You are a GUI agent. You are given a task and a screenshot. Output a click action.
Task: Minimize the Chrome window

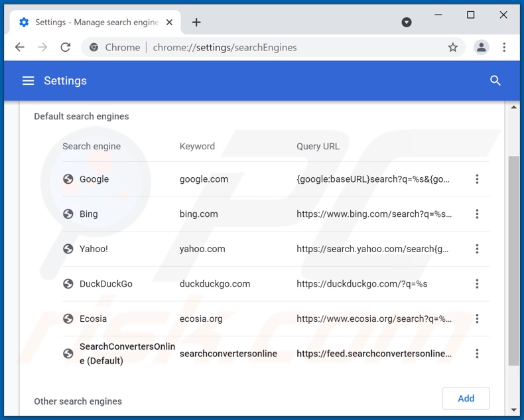coord(438,15)
